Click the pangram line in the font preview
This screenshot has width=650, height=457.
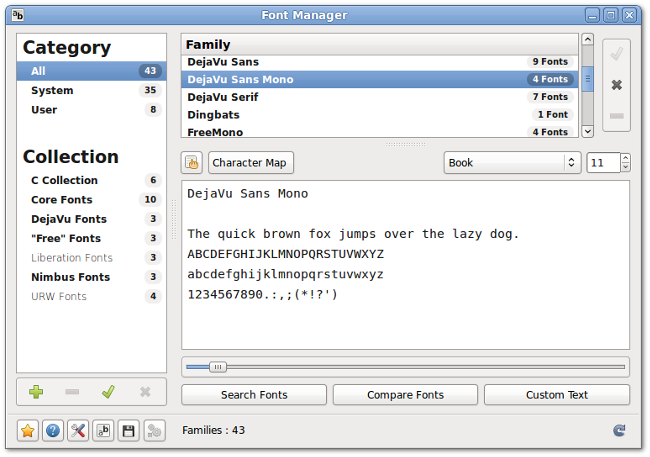[x=353, y=234]
